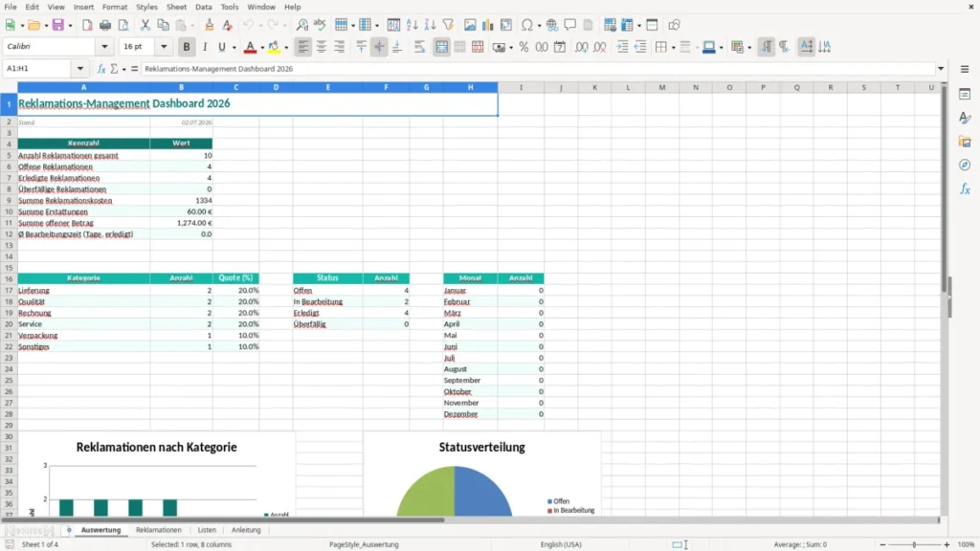980x551 pixels.
Task: Open the Name Box dropdown arrow
Action: [x=80, y=69]
